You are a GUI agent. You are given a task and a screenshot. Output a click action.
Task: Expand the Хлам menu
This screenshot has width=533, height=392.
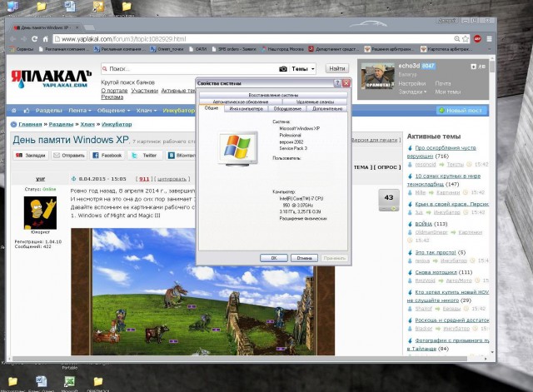click(x=147, y=111)
